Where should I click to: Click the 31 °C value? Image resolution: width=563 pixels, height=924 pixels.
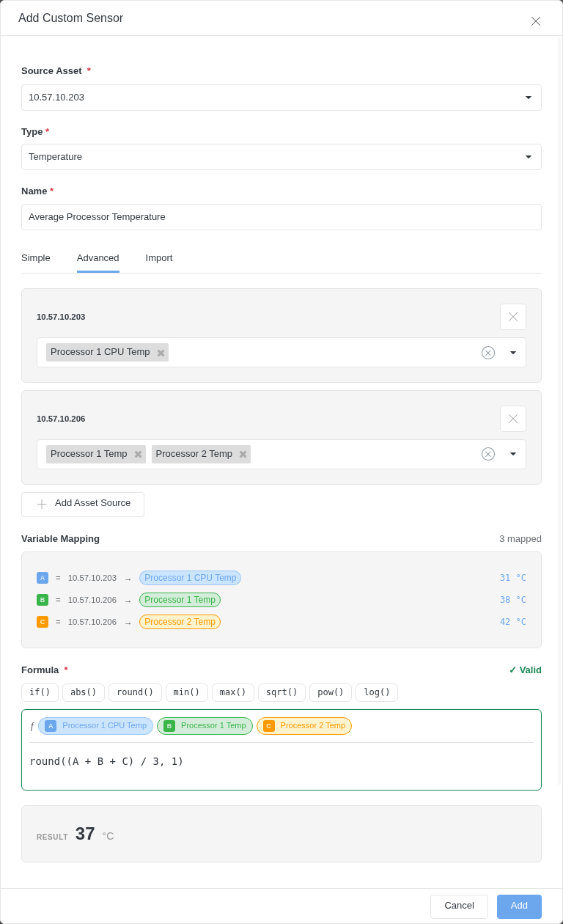(513, 578)
